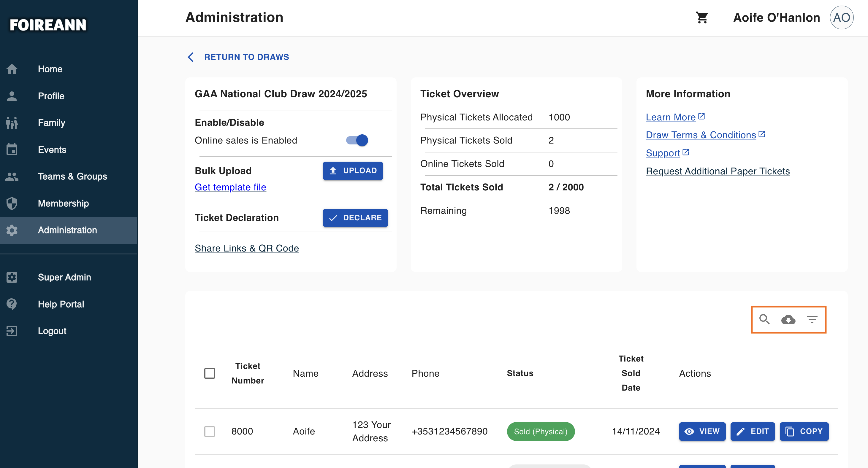Open Share Links & QR Code
Image resolution: width=868 pixels, height=468 pixels.
[247, 248]
